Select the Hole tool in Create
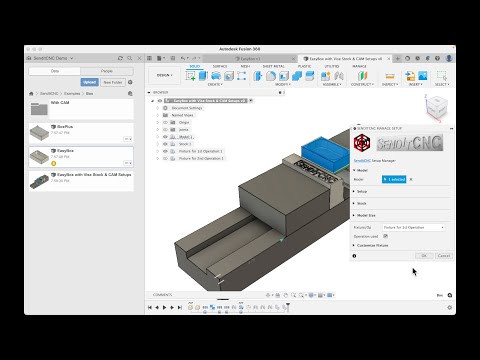Screen dimensions: 480x360 coord(228,76)
